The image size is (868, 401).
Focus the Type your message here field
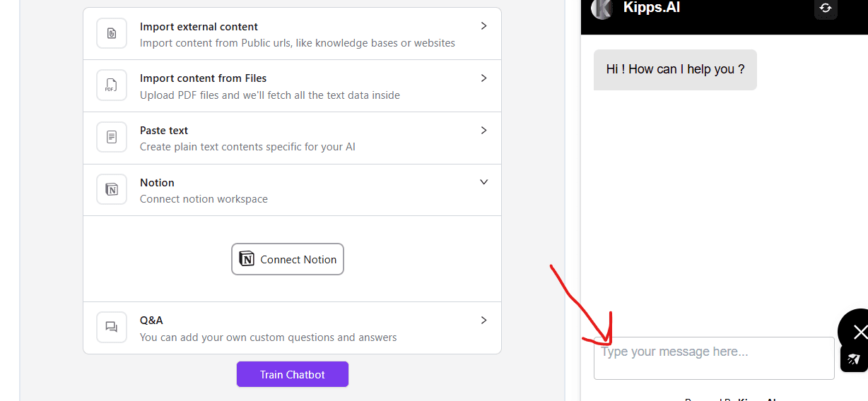714,359
